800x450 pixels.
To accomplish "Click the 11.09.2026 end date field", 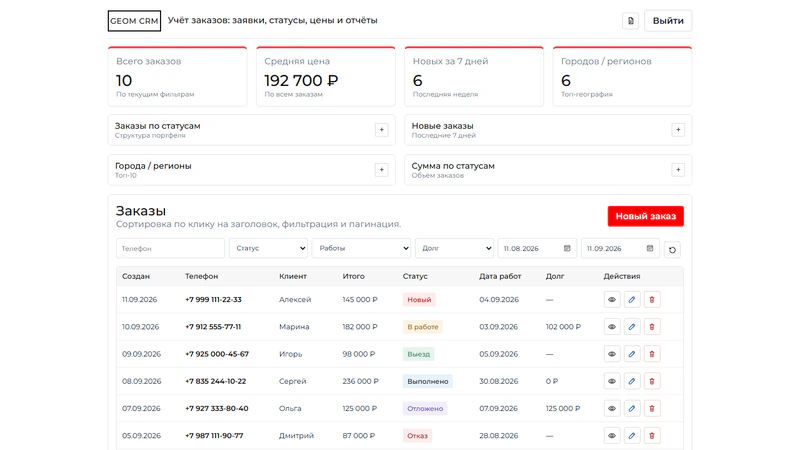I will tap(620, 248).
